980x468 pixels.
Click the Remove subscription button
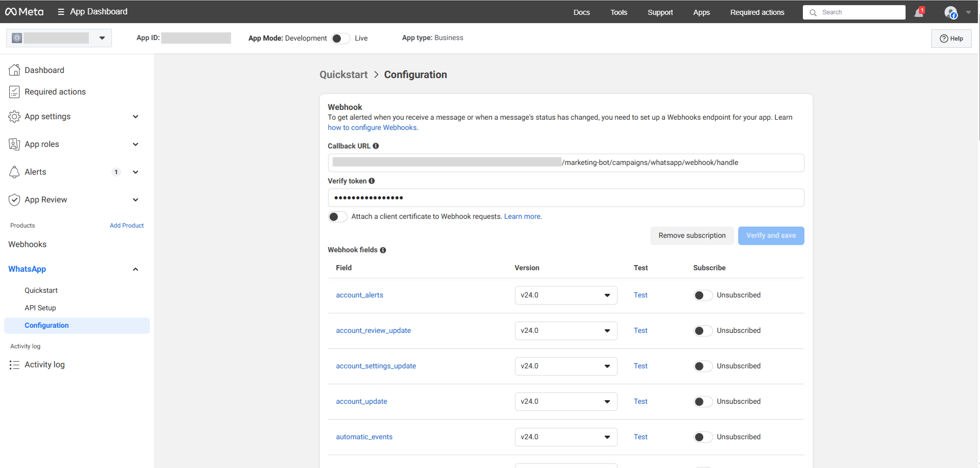point(692,235)
